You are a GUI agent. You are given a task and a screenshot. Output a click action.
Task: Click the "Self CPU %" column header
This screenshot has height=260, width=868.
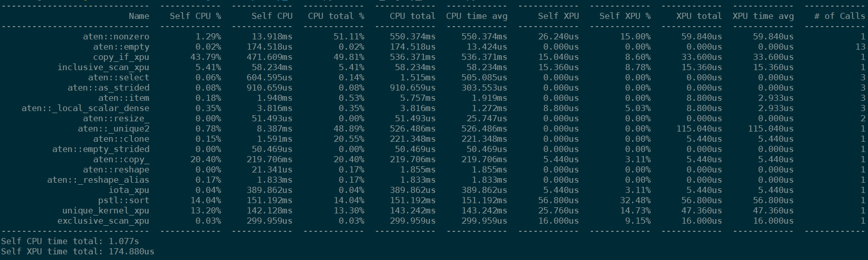click(195, 16)
